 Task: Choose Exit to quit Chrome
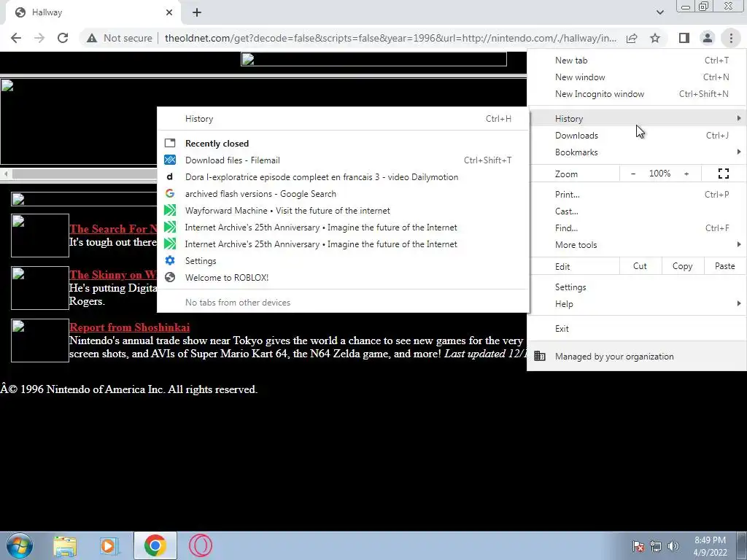(x=636, y=329)
